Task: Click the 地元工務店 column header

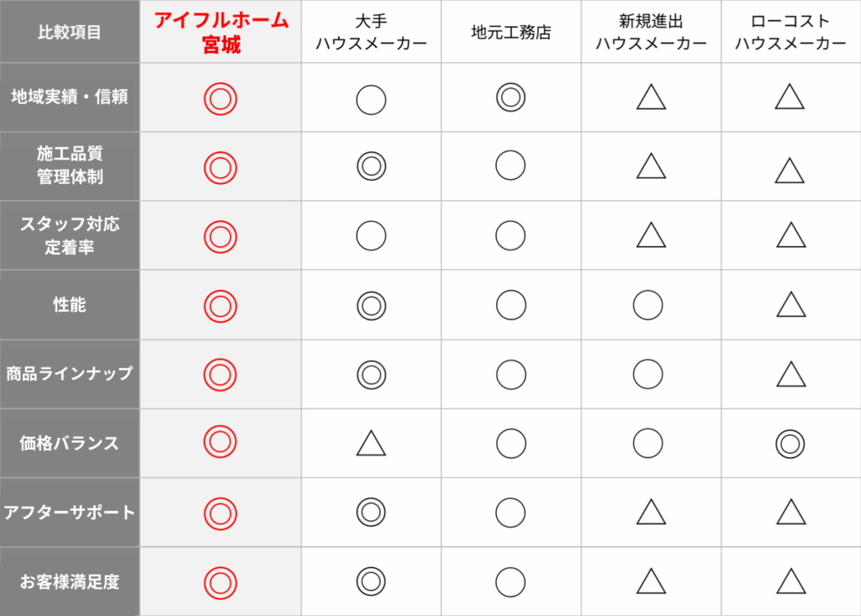Action: coord(510,33)
